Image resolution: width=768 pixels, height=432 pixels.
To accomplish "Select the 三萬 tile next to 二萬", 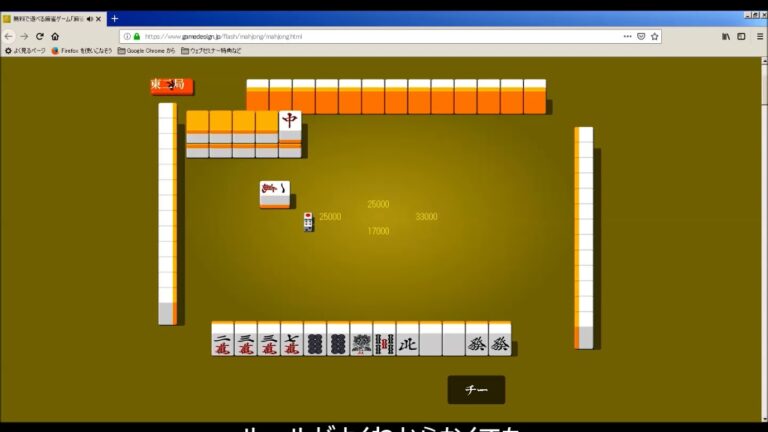I will point(245,339).
